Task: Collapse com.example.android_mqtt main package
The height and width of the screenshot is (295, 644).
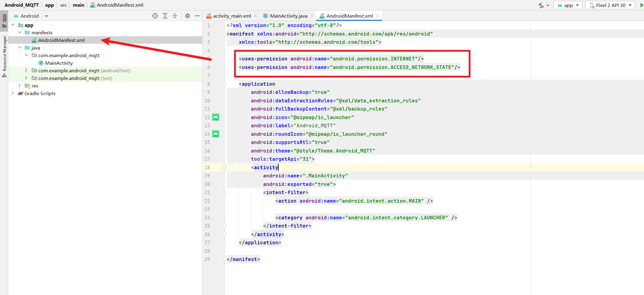Action: click(x=26, y=55)
